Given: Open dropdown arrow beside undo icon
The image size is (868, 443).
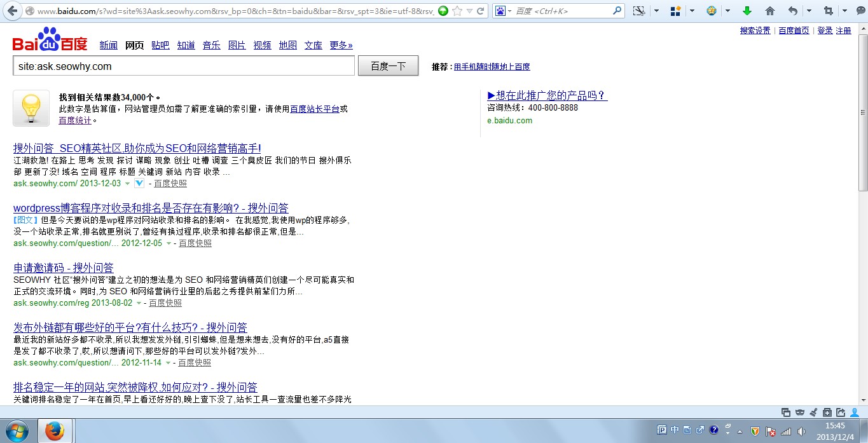Looking at the screenshot, I should tap(809, 11).
